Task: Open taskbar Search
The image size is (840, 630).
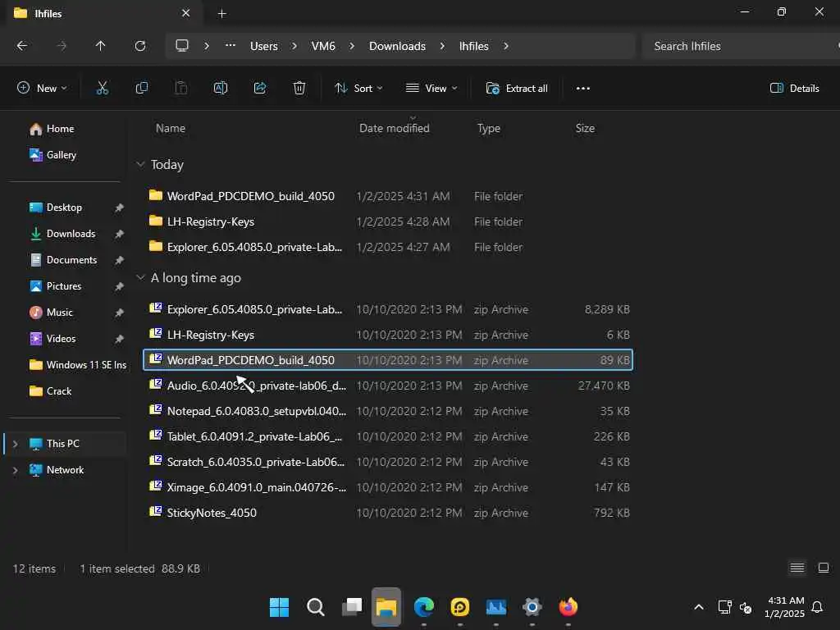Action: click(x=316, y=608)
